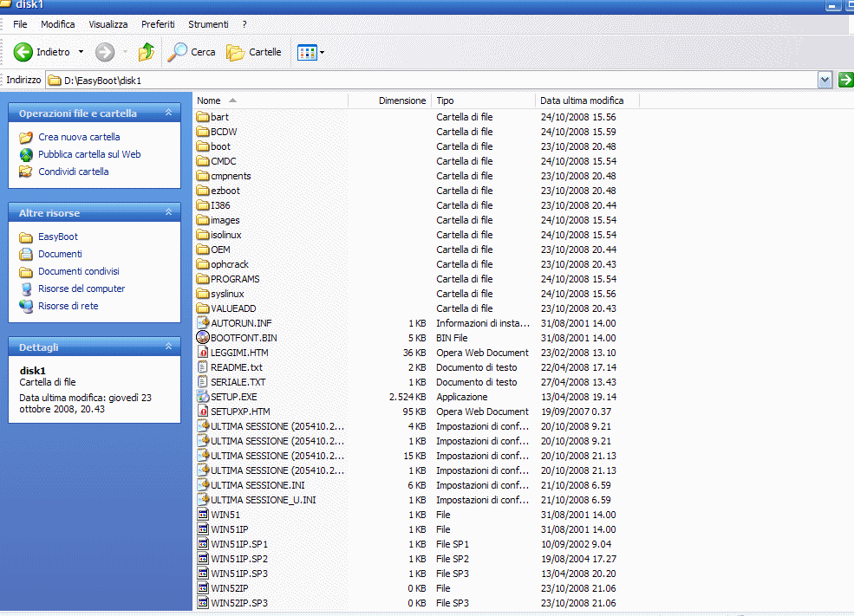The width and height of the screenshot is (854, 616).
Task: Select WIN51IP.SP2 file name
Action: 239,559
